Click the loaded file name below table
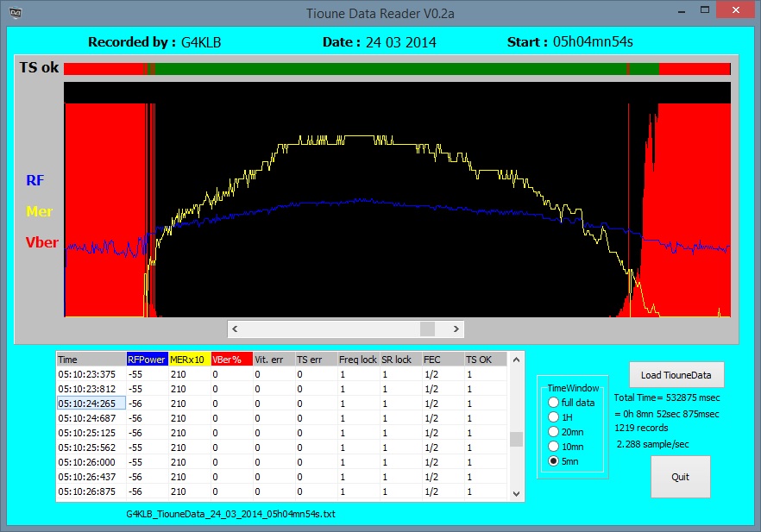Viewport: 761px width, 532px height. (230, 514)
